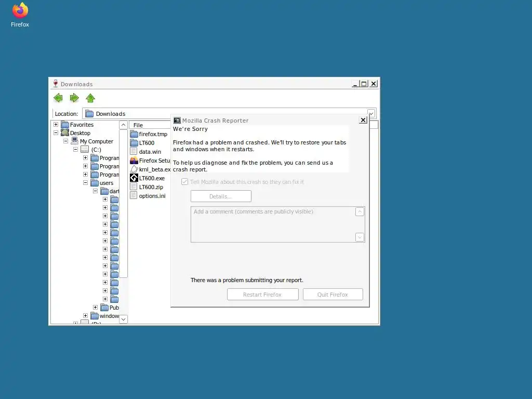Go up one folder with the green up arrow

click(x=90, y=98)
